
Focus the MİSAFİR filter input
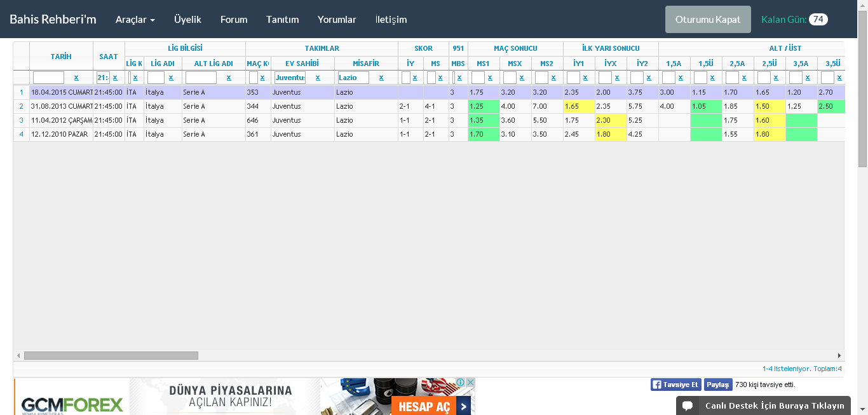coord(353,78)
